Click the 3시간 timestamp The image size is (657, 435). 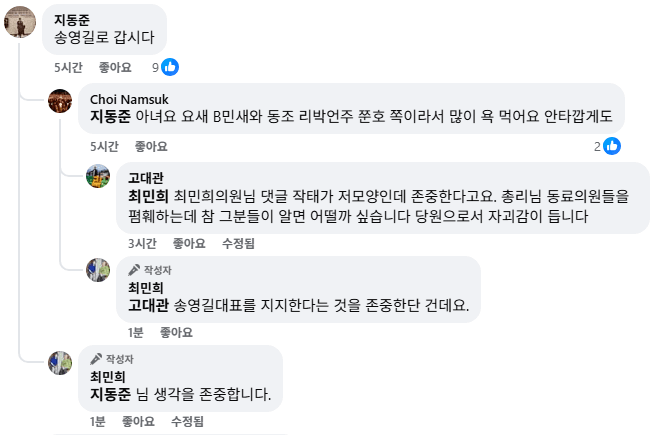click(x=141, y=243)
